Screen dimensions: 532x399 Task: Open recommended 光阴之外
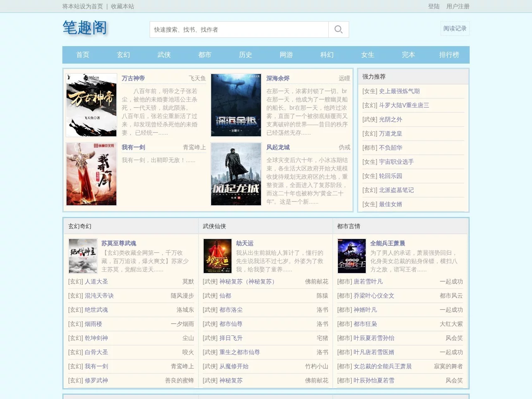391,119
